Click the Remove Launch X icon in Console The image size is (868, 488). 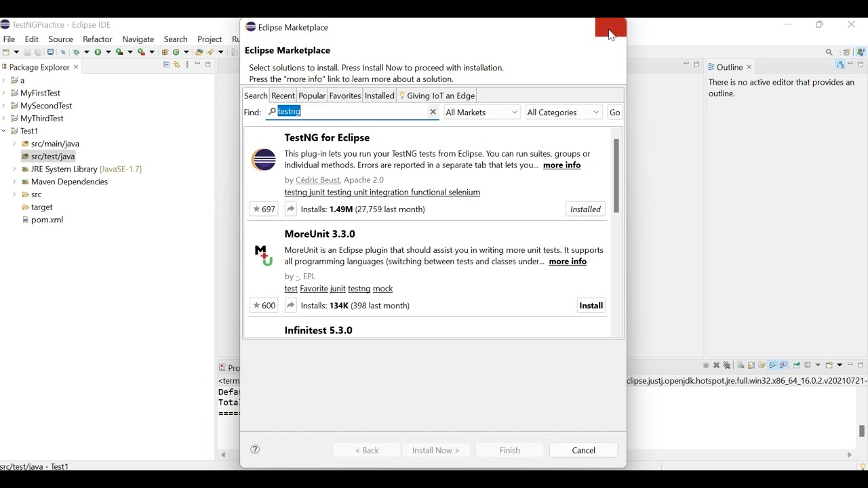click(x=716, y=365)
